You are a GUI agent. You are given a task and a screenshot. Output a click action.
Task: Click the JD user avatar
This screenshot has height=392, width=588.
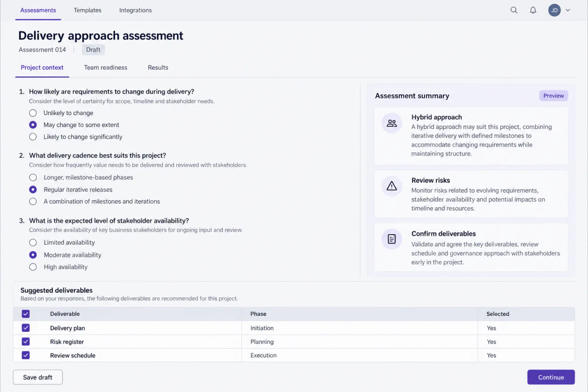[554, 10]
